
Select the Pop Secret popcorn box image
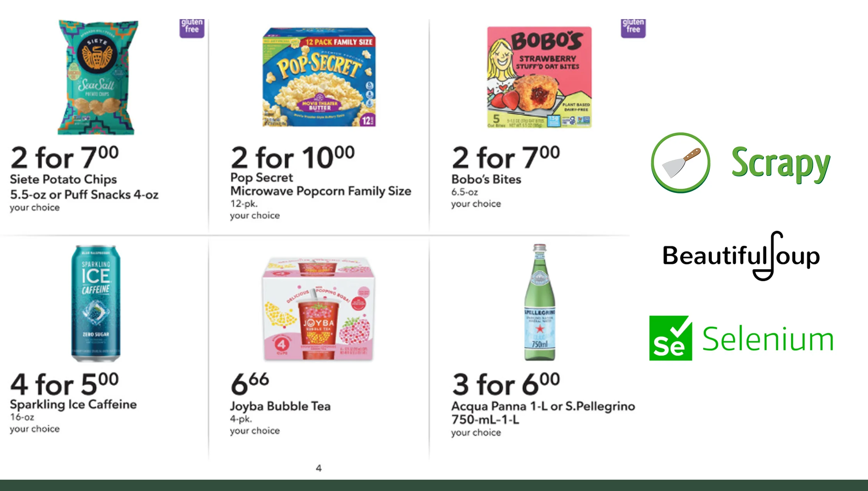pyautogui.click(x=319, y=77)
